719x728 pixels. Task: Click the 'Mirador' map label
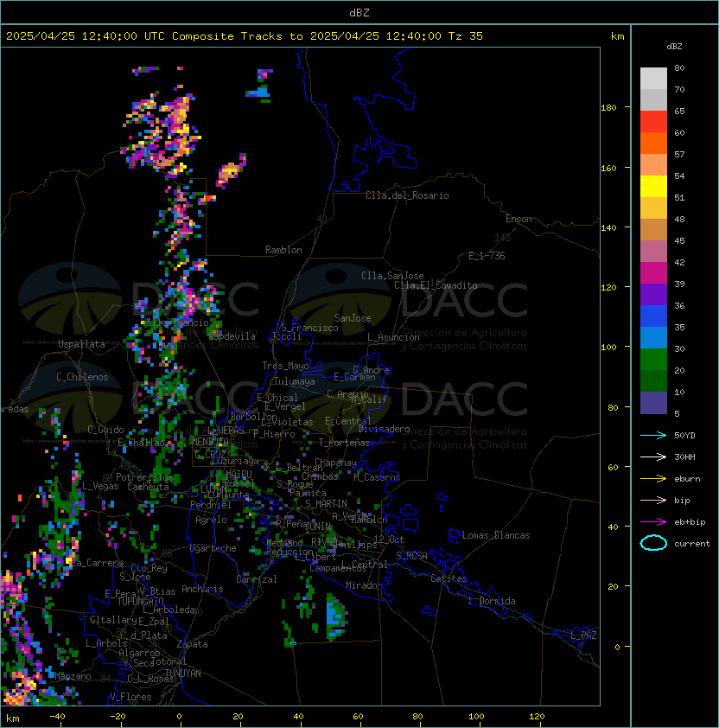click(364, 585)
